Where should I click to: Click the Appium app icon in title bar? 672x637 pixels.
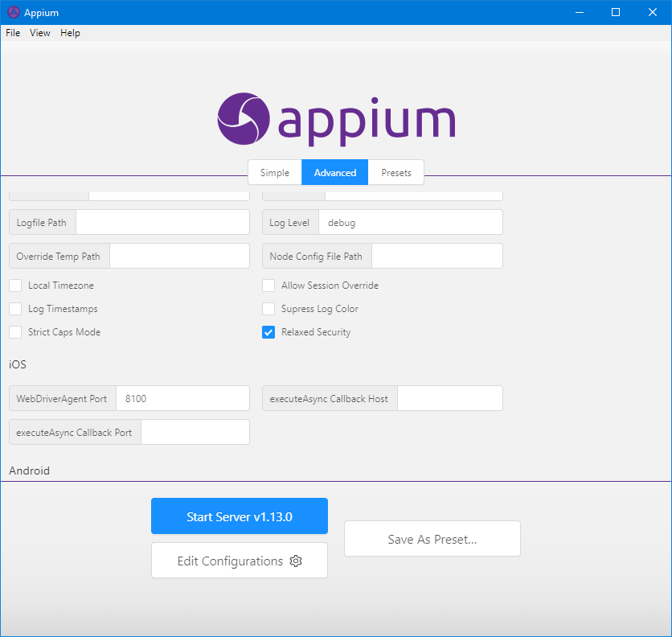click(14, 12)
